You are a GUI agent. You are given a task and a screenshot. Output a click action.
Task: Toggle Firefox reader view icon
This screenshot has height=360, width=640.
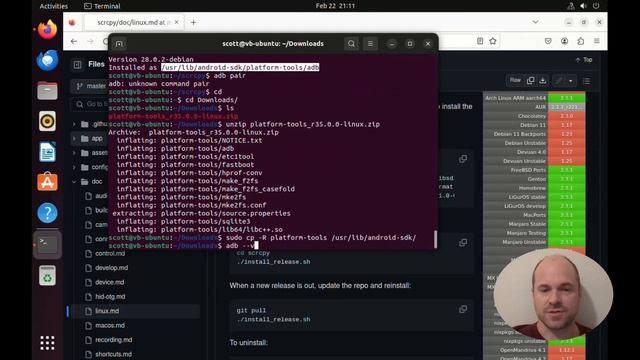pyautogui.click(x=480, y=41)
